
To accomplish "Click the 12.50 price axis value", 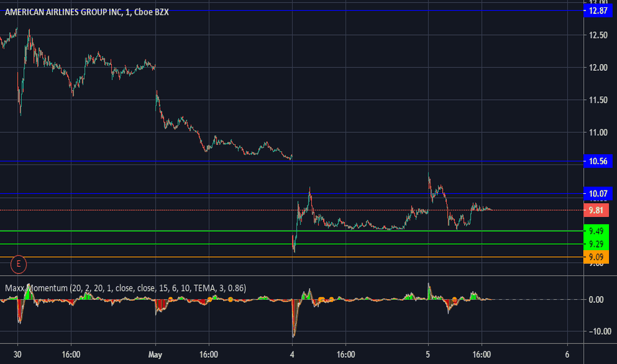I will coord(598,36).
